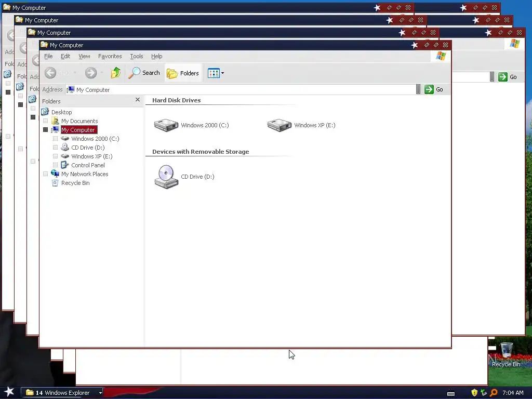
Task: Collapse the My Computer tree node
Action: [x=46, y=129]
